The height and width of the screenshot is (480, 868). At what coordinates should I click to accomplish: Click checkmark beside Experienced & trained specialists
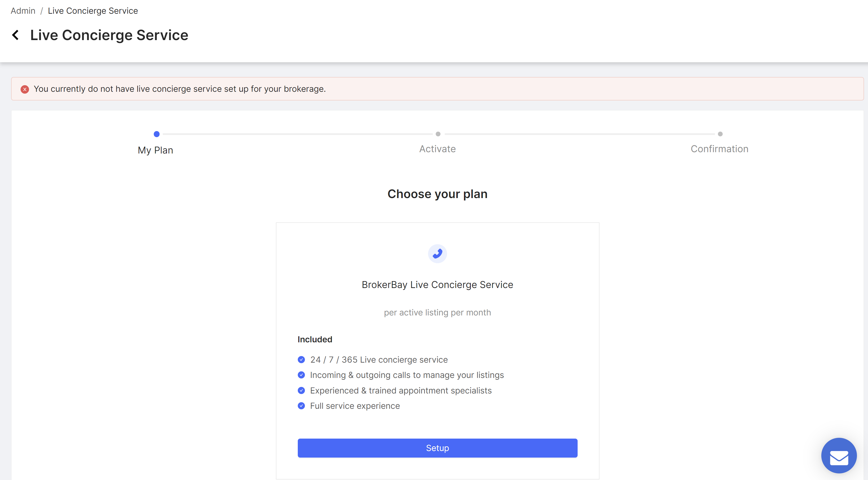301,390
